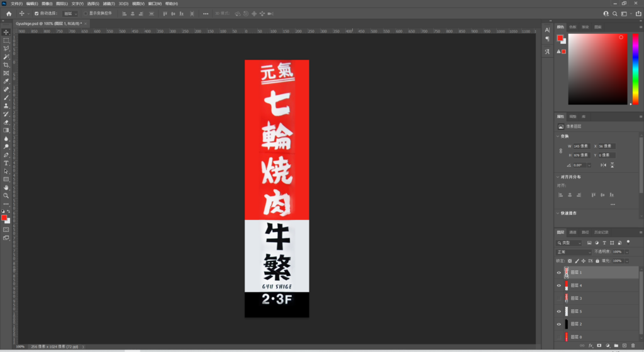Viewport: 644px width, 352px height.
Task: Select the Lasso tool
Action: (x=6, y=48)
